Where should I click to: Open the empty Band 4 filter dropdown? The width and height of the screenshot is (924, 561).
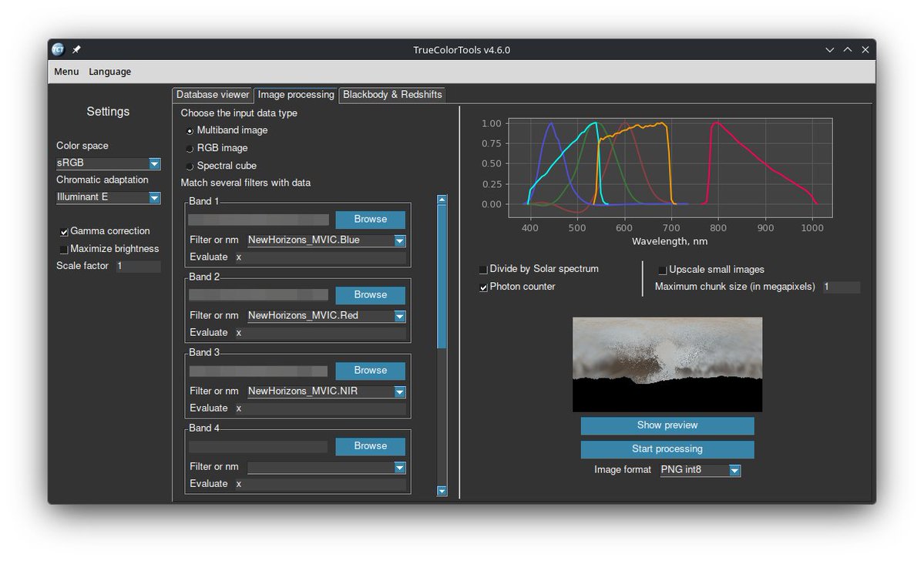(x=327, y=467)
